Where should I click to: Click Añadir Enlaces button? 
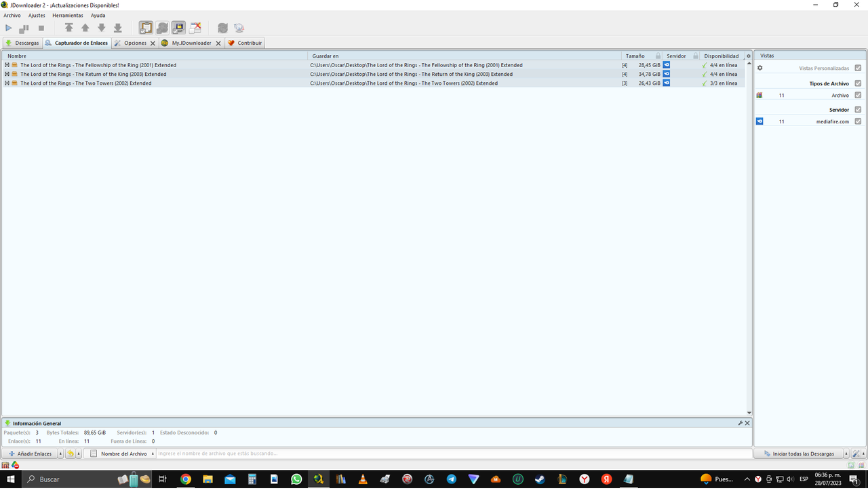[x=30, y=454]
